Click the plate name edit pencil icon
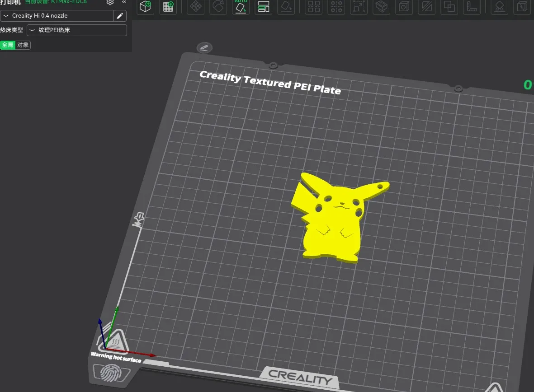Viewport: 534px width, 392px height. (204, 47)
